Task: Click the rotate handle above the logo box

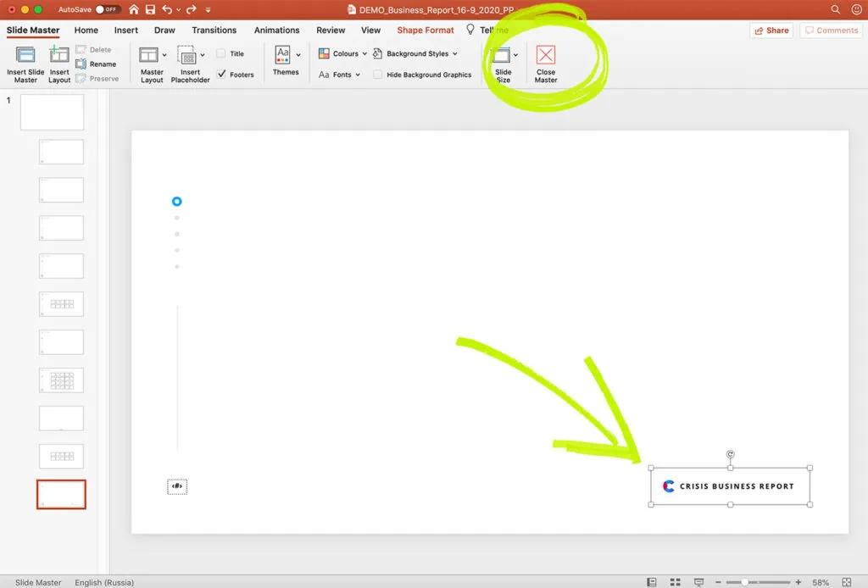Action: point(730,454)
